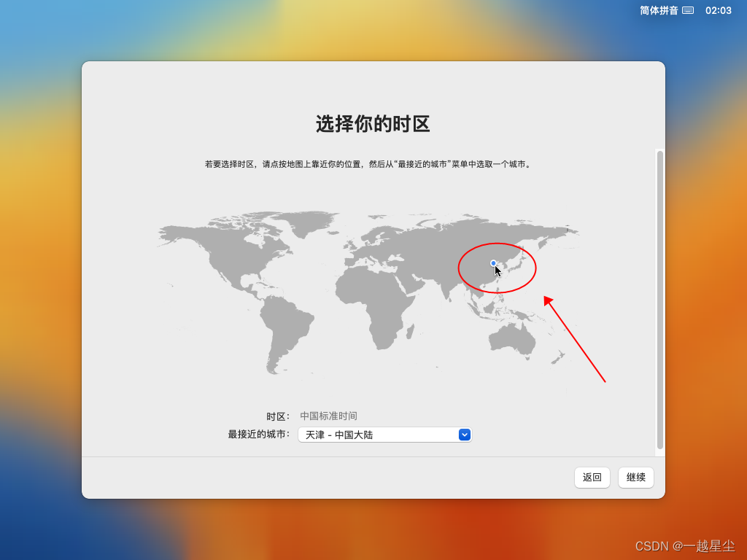Click the 继续 button to proceed

tap(635, 478)
